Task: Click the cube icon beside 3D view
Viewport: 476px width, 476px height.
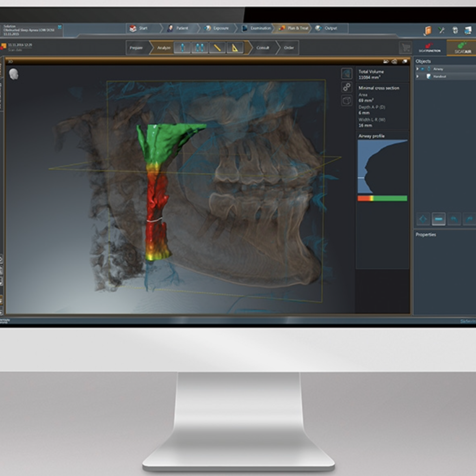Action: [x=346, y=100]
